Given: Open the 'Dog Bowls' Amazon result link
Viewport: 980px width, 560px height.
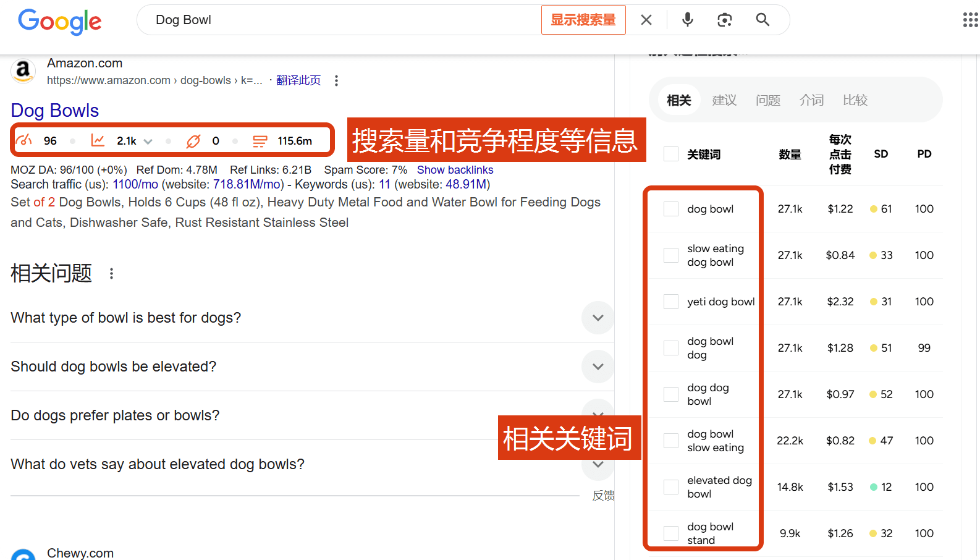Looking at the screenshot, I should tap(55, 111).
